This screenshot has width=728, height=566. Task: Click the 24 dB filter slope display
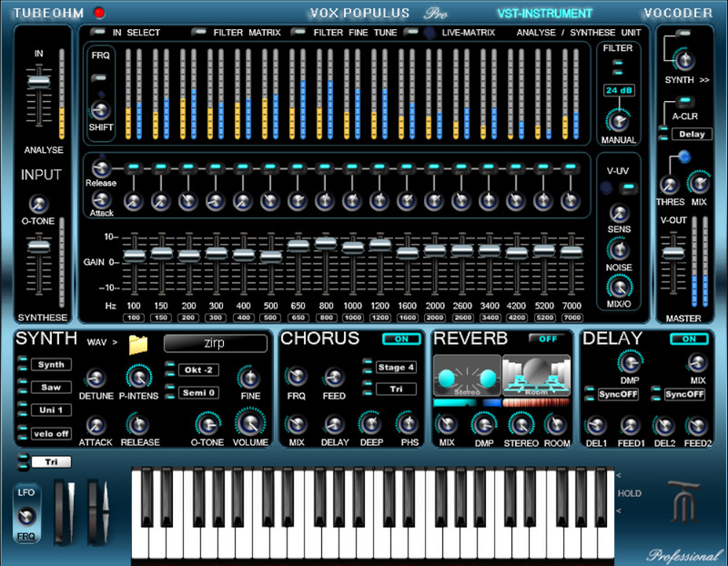click(619, 90)
